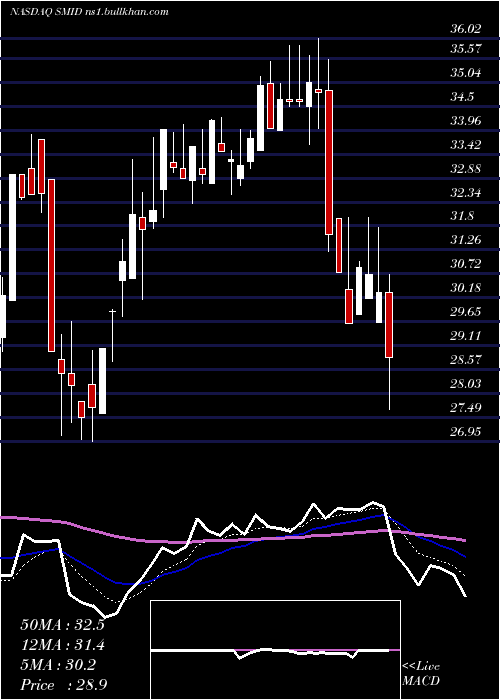The width and height of the screenshot is (500, 700).
Task: Click the last red candlestick on the right
Action: coord(389,325)
